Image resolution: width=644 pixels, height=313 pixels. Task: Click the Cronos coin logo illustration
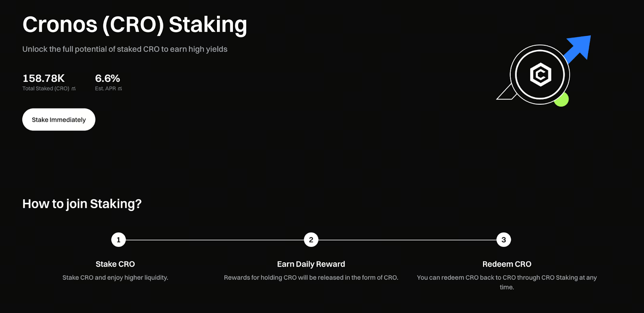540,75
